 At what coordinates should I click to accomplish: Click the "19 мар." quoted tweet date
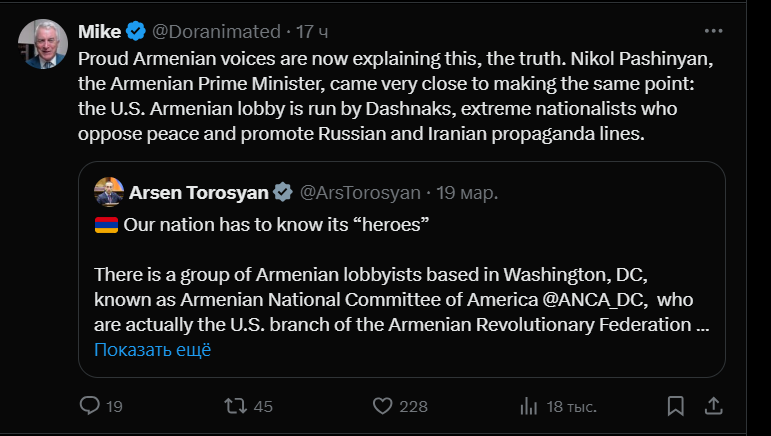469,192
